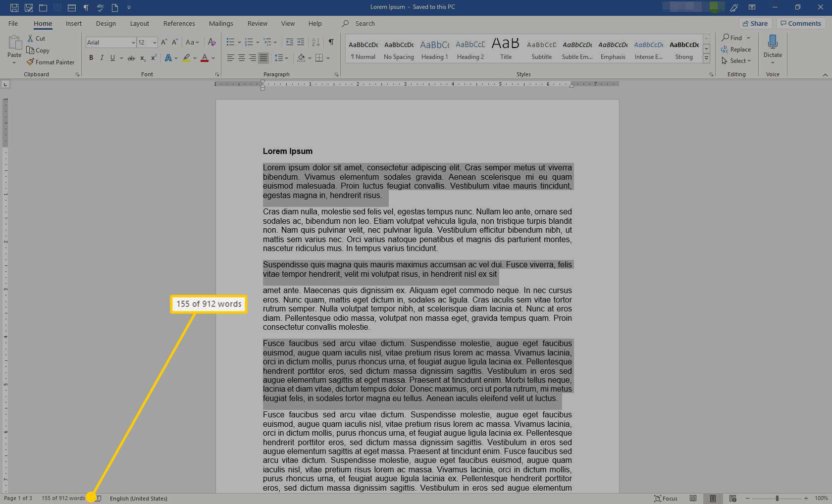The height and width of the screenshot is (504, 832).
Task: Apply Title style
Action: (506, 49)
